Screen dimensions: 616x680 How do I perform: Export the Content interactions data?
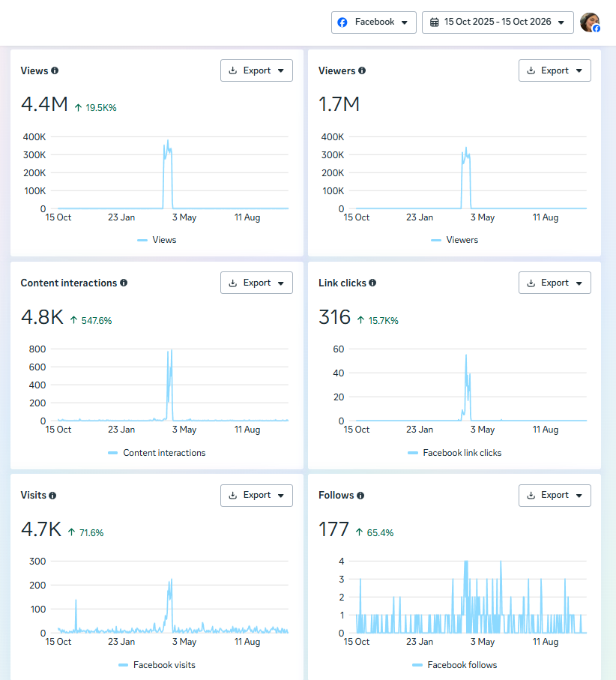tap(256, 283)
